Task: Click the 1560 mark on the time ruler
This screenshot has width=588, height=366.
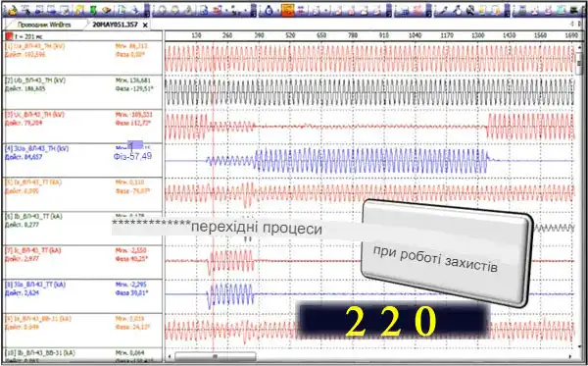Action: point(540,35)
